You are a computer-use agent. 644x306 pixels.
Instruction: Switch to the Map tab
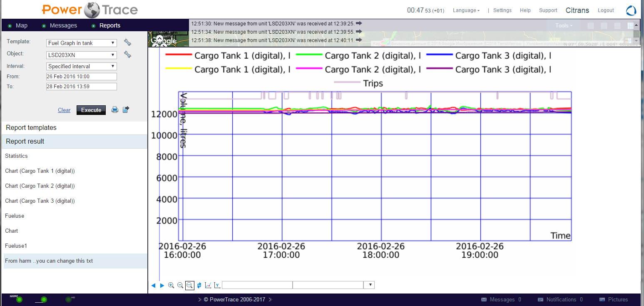[22, 25]
